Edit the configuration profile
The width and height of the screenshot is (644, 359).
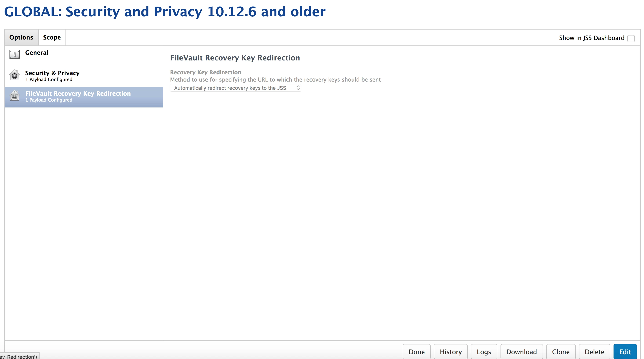pos(625,352)
